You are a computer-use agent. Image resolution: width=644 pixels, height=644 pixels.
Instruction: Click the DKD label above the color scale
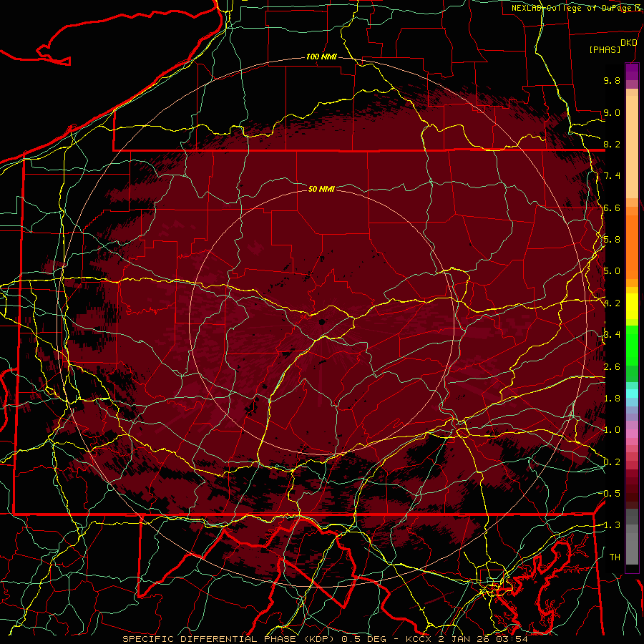(x=629, y=43)
